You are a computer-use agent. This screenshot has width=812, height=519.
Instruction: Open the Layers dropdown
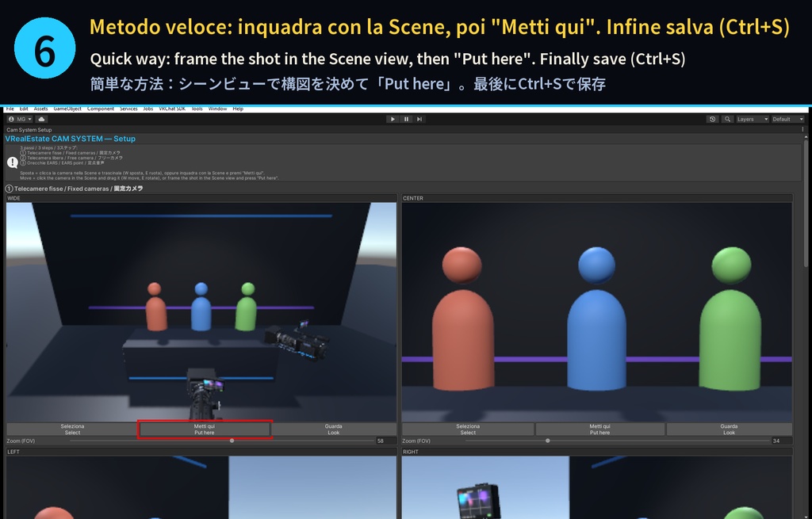pyautogui.click(x=752, y=119)
